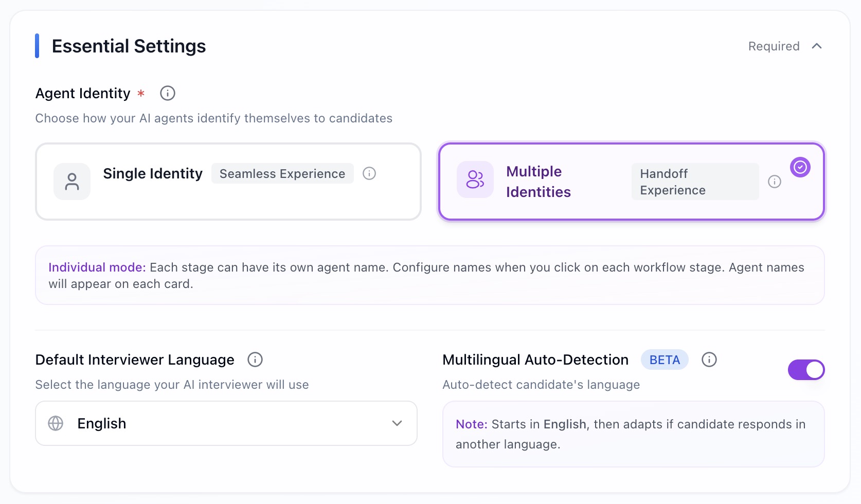Click the Seamless Experience badge
The width and height of the screenshot is (861, 504).
(282, 173)
